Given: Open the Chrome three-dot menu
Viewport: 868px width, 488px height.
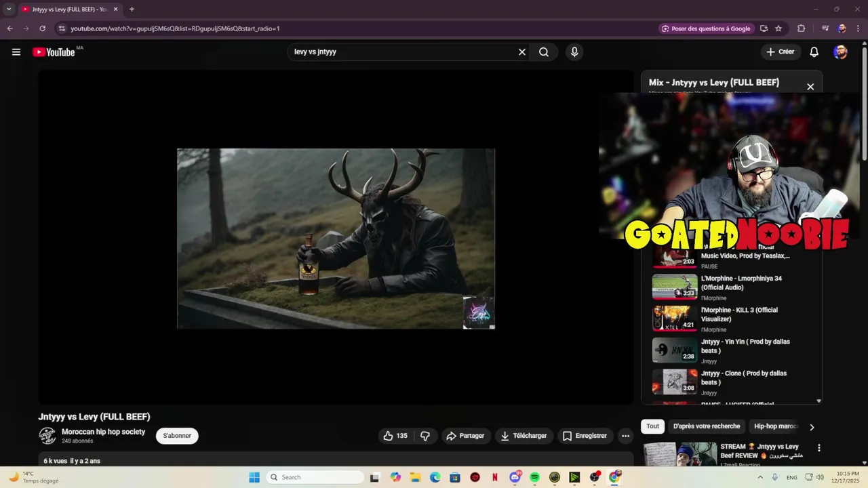Looking at the screenshot, I should coord(858,28).
